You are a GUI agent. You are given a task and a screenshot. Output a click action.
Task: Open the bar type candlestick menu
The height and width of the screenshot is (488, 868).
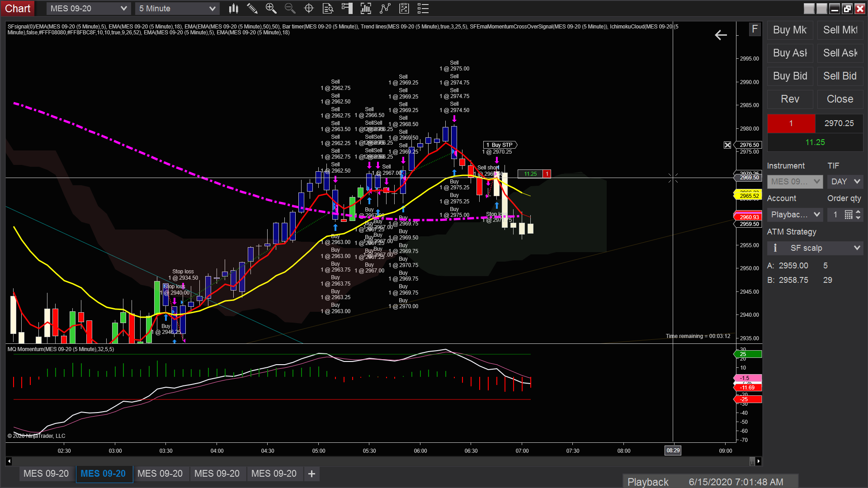(233, 9)
